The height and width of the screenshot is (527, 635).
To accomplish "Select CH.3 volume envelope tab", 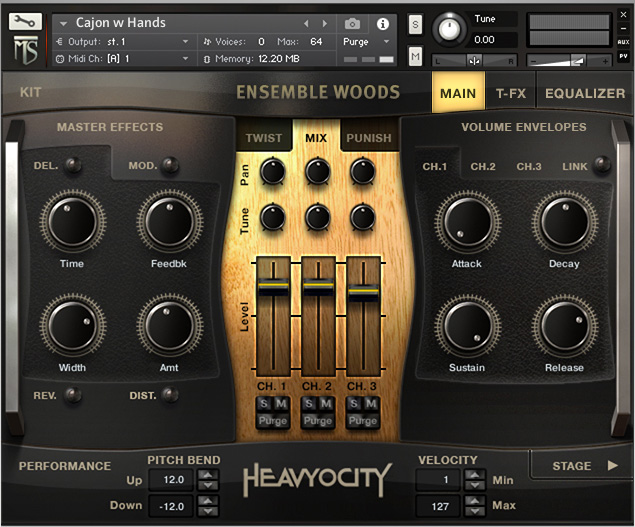I will [529, 166].
